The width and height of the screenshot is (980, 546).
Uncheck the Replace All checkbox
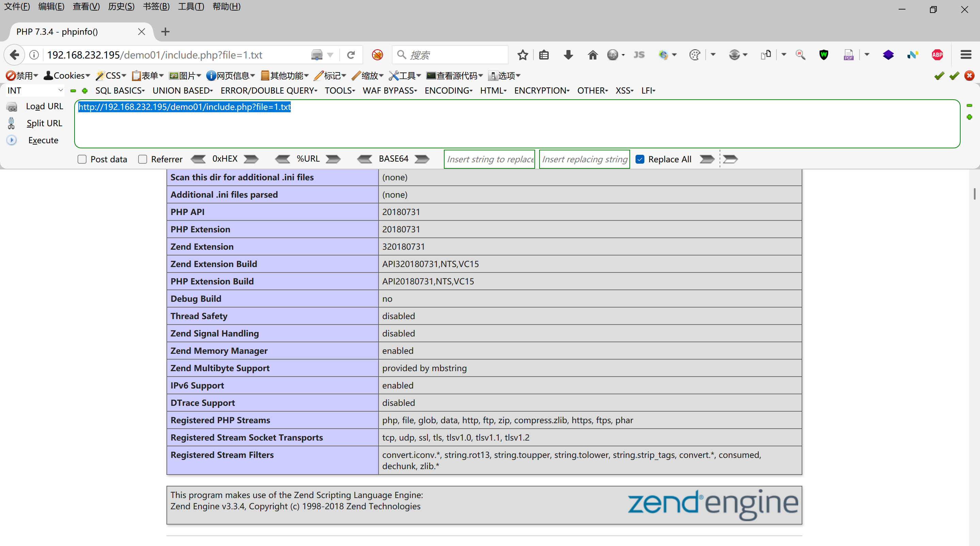pyautogui.click(x=640, y=159)
